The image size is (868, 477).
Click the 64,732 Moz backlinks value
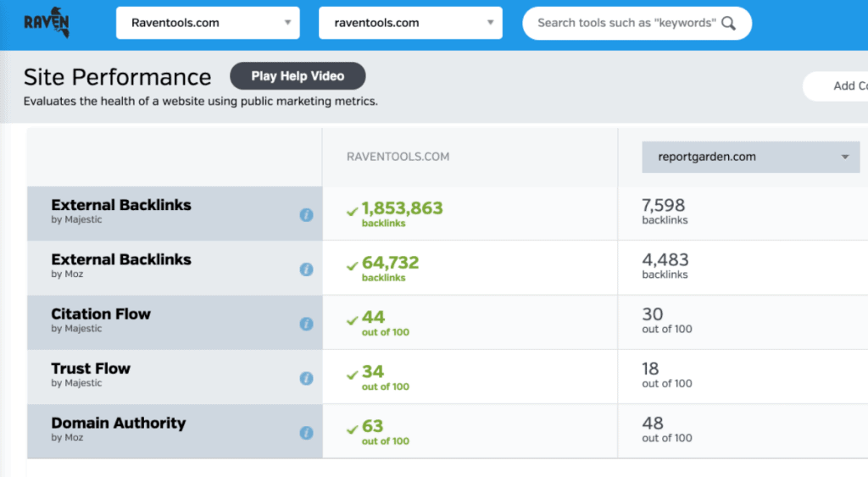(x=390, y=263)
